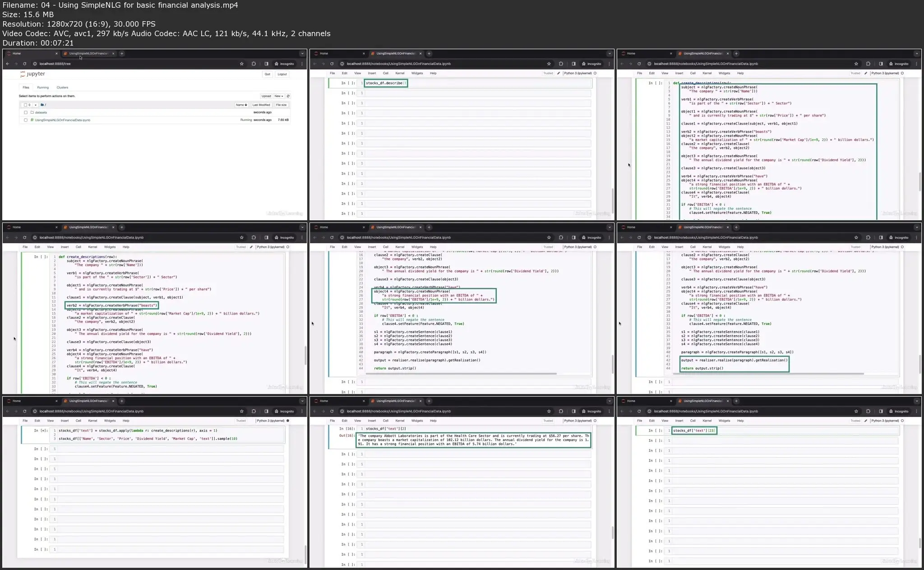Click the blue root folder breadcrumb icon
924x570 pixels.
click(42, 105)
